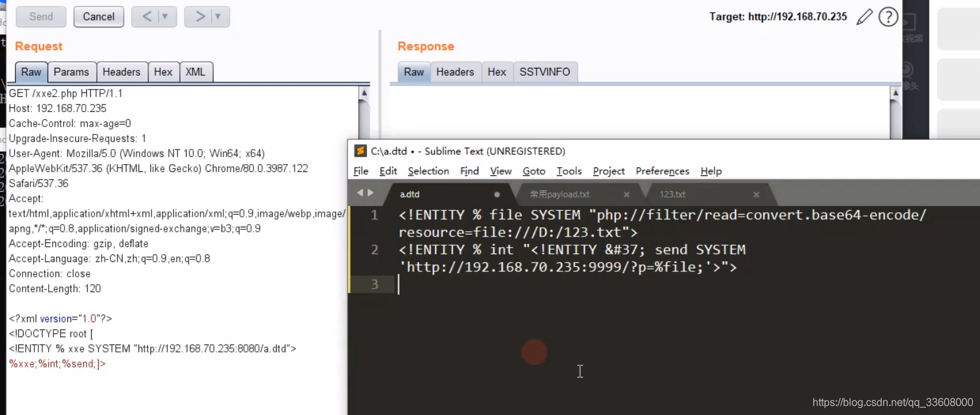
Task: Click the request pane scroll up arrow
Action: 364,94
